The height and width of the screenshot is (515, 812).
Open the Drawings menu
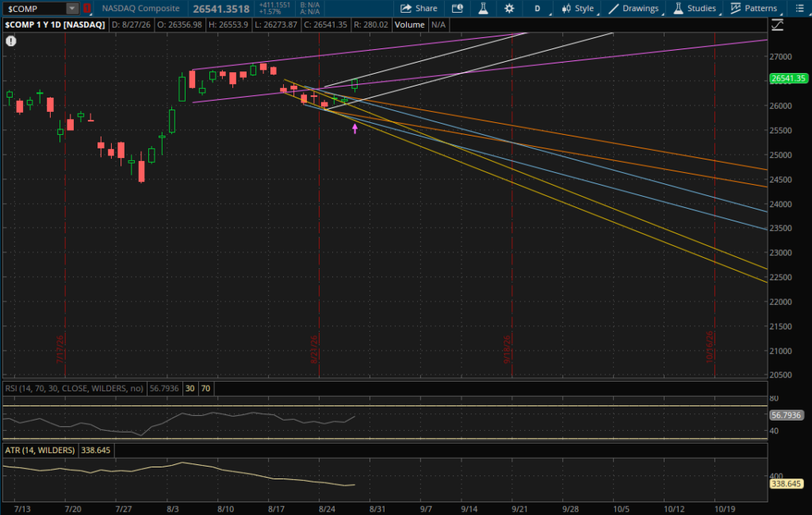tap(634, 8)
